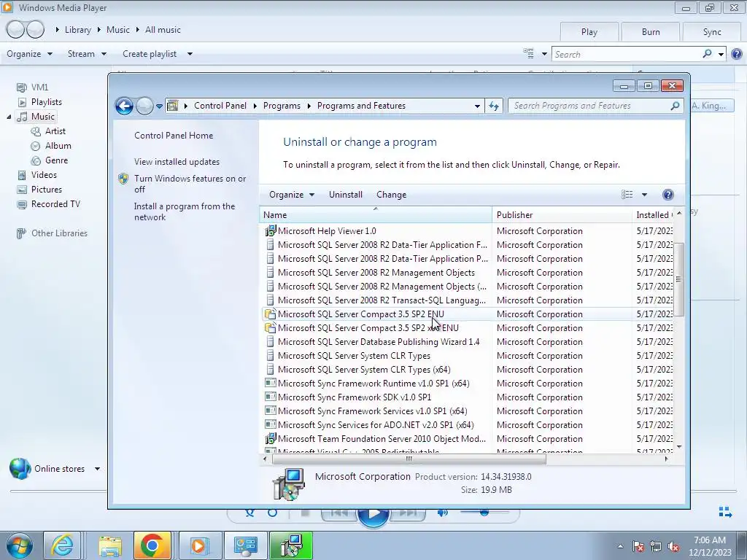
Task: Select the Artist icon in Media Player library
Action: pos(36,131)
